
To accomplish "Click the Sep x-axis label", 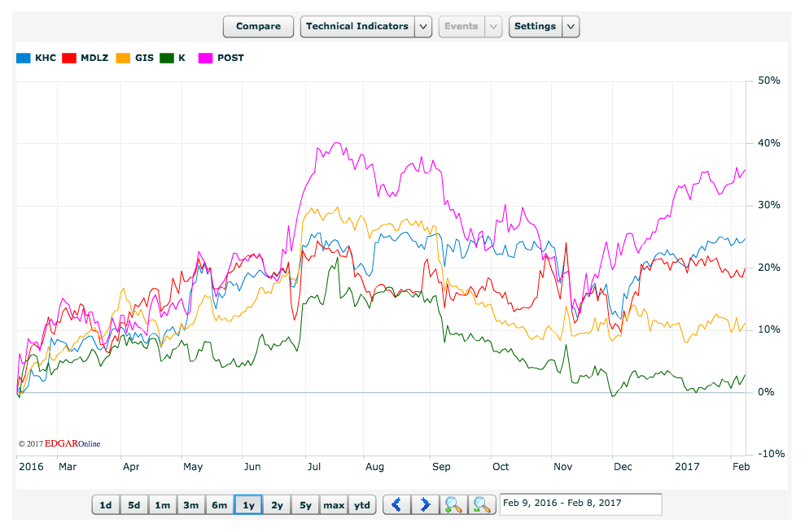I will (x=441, y=467).
